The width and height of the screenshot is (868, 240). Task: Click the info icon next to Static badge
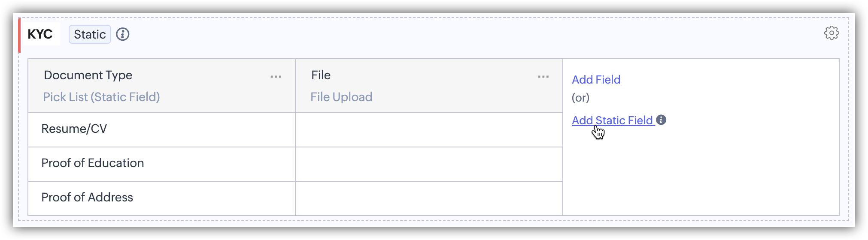click(x=123, y=34)
